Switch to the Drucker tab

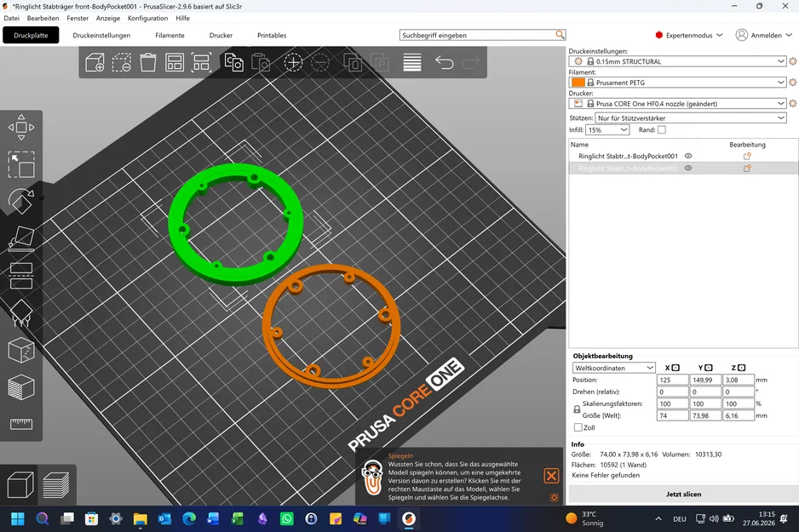221,35
